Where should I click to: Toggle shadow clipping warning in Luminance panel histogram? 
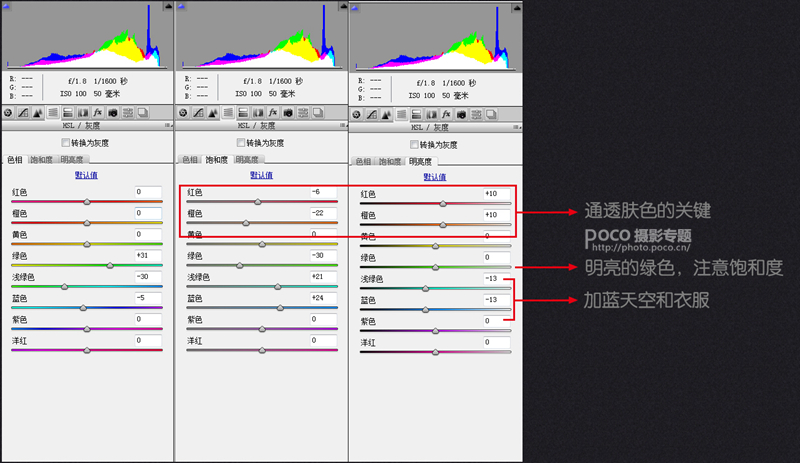click(355, 8)
